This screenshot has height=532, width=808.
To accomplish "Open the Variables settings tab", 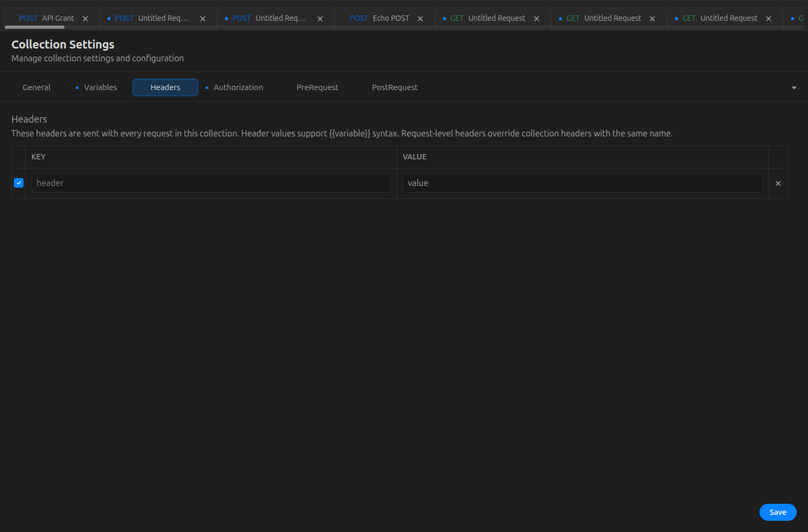I will tap(97, 88).
